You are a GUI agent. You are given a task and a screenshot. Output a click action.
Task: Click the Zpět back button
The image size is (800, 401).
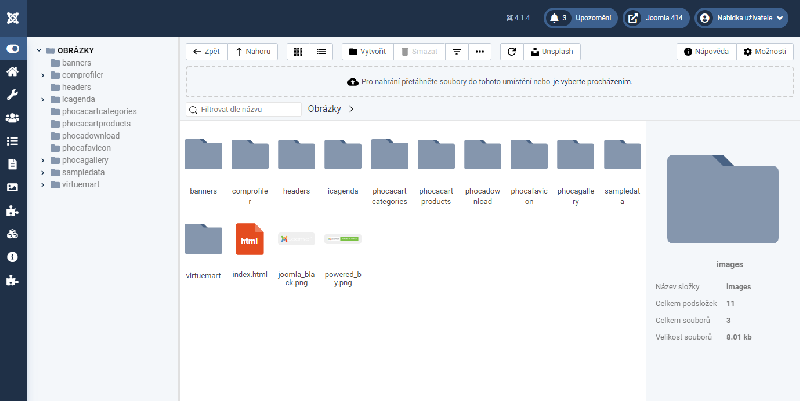207,51
